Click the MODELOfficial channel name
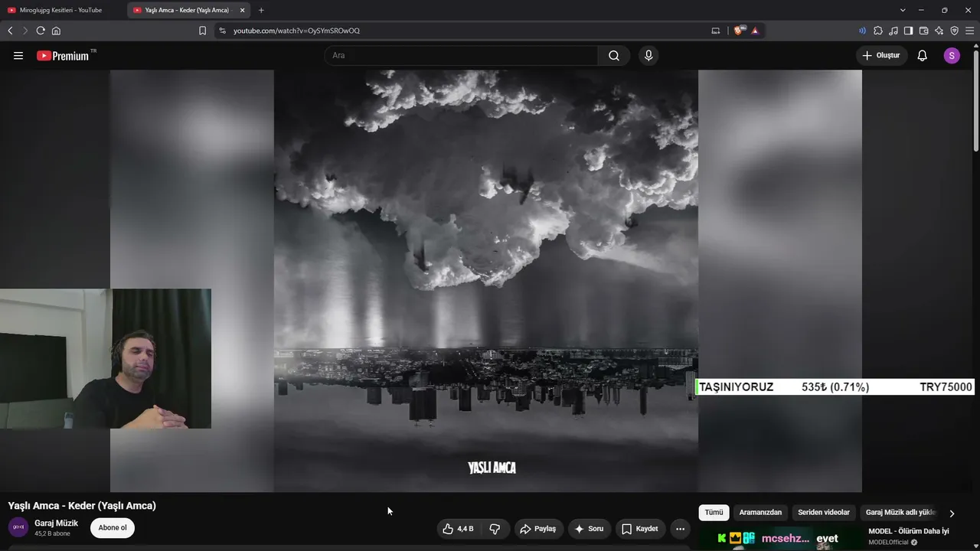This screenshot has height=551, width=980. (888, 543)
